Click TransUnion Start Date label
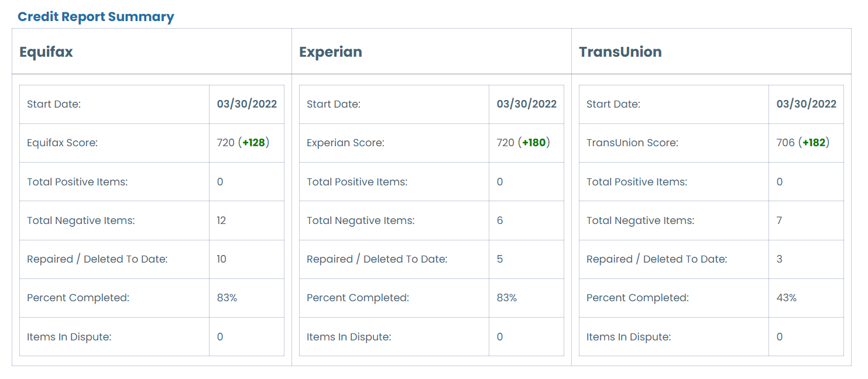 click(613, 104)
